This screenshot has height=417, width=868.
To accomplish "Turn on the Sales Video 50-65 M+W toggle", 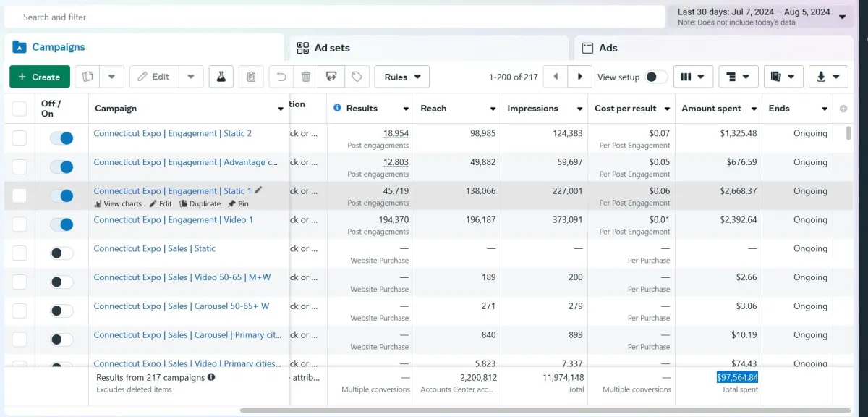I will (61, 282).
